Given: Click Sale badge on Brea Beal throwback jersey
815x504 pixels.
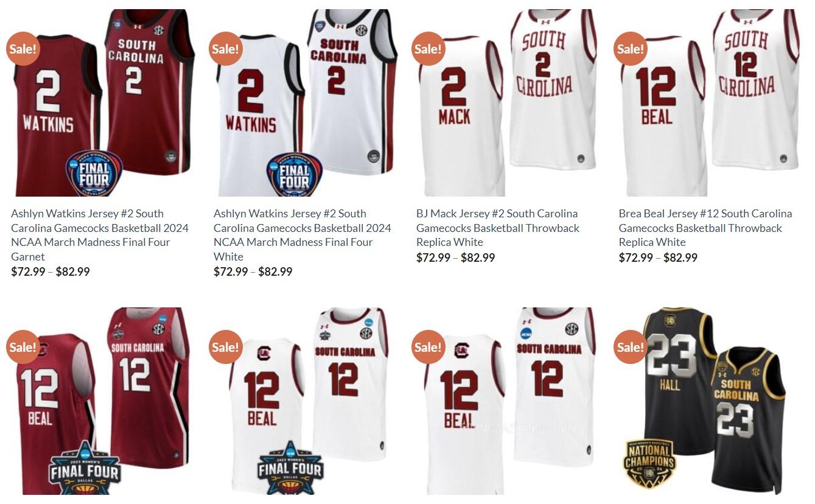Looking at the screenshot, I should (631, 48).
